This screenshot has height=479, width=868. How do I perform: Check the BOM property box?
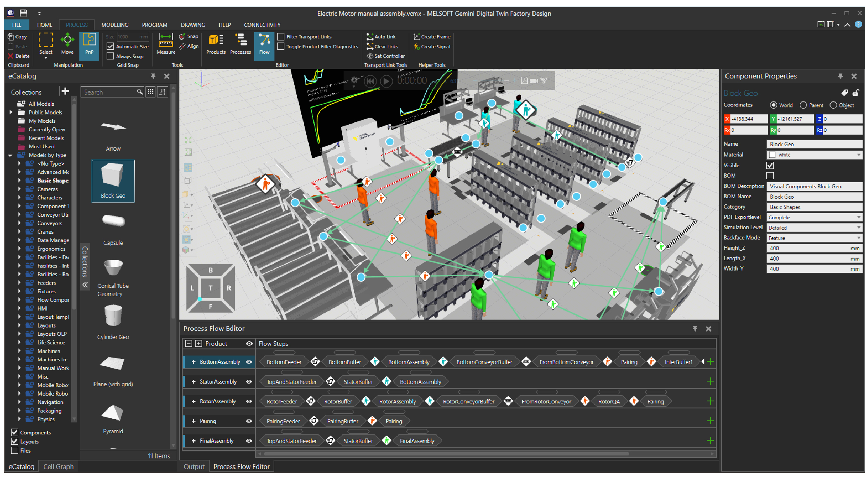770,176
